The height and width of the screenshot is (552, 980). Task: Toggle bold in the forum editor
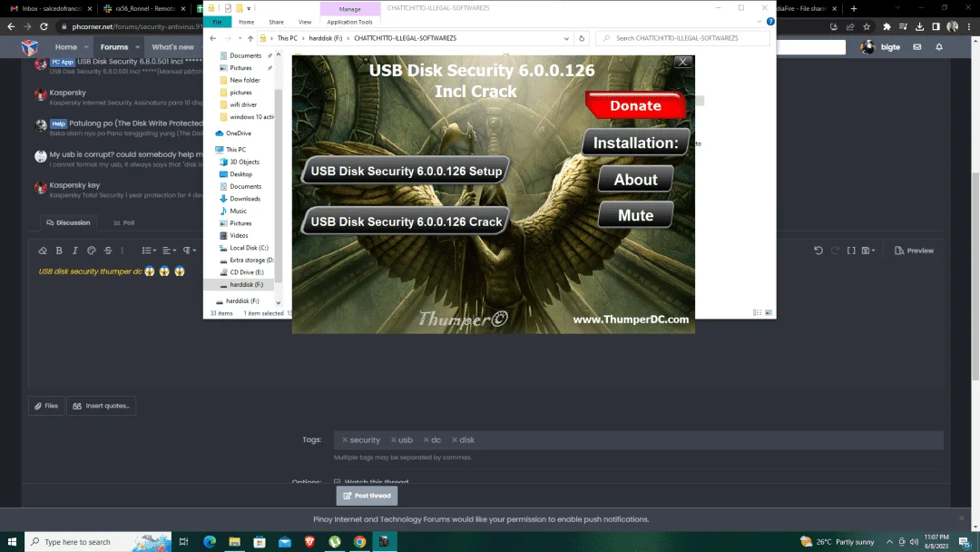(59, 251)
